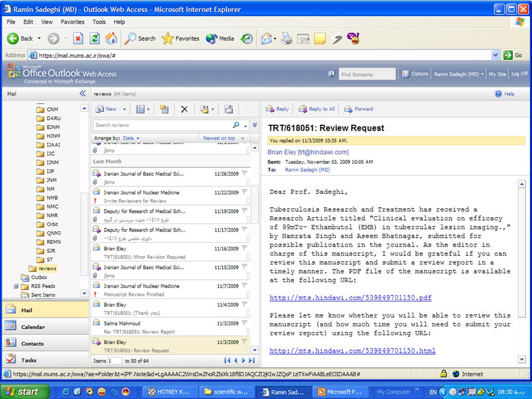532x399 pixels.
Task: Jump to the last page of items
Action: click(x=252, y=360)
